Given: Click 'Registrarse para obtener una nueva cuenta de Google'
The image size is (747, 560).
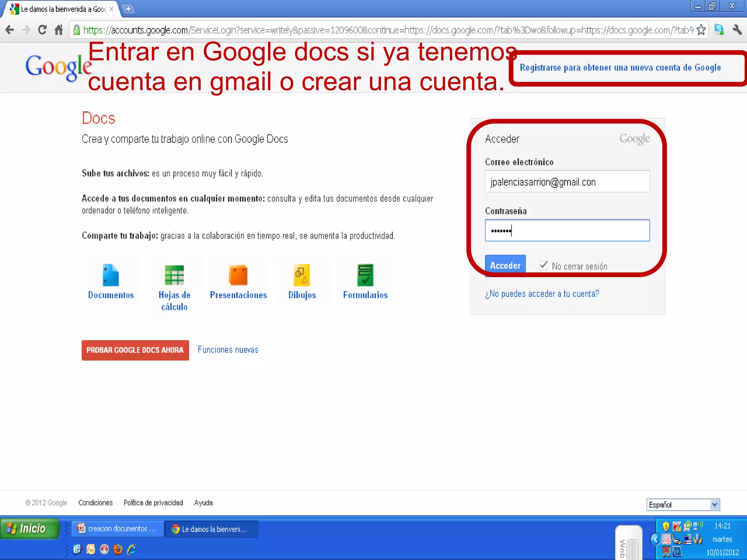Looking at the screenshot, I should (620, 68).
